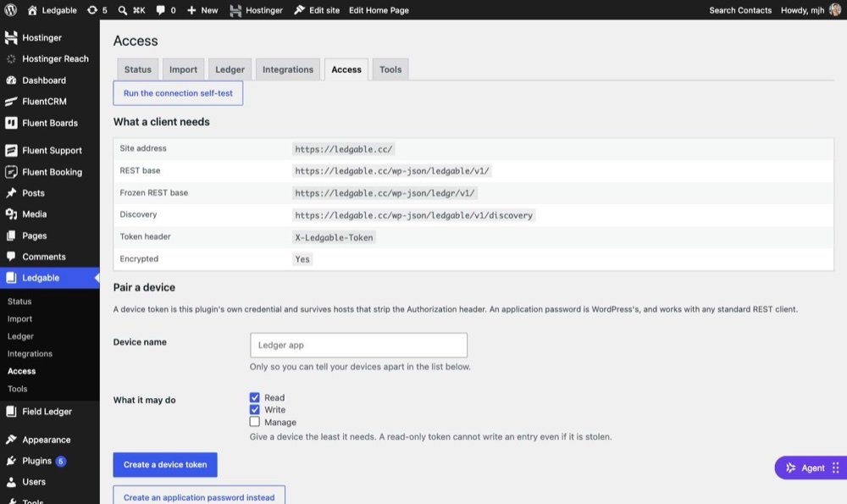The image size is (847, 504).
Task: Click the Appearance paintbrush icon
Action: coord(11,439)
